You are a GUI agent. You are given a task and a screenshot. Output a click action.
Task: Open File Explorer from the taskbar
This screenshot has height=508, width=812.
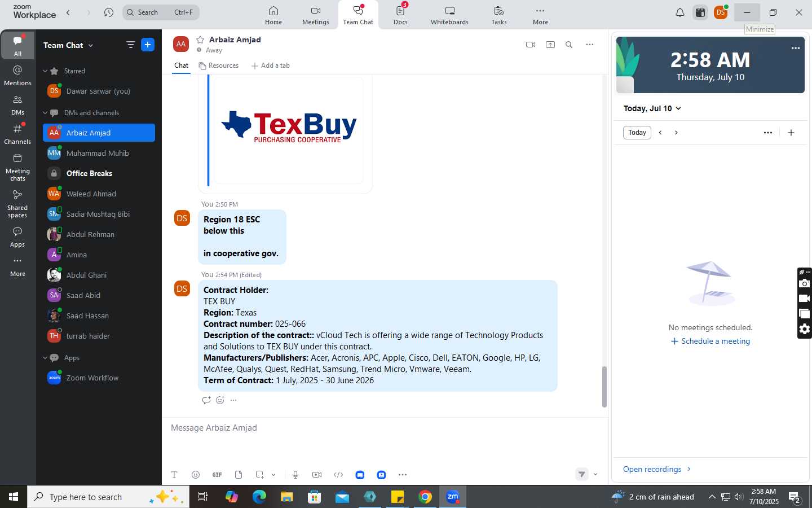coord(287,497)
